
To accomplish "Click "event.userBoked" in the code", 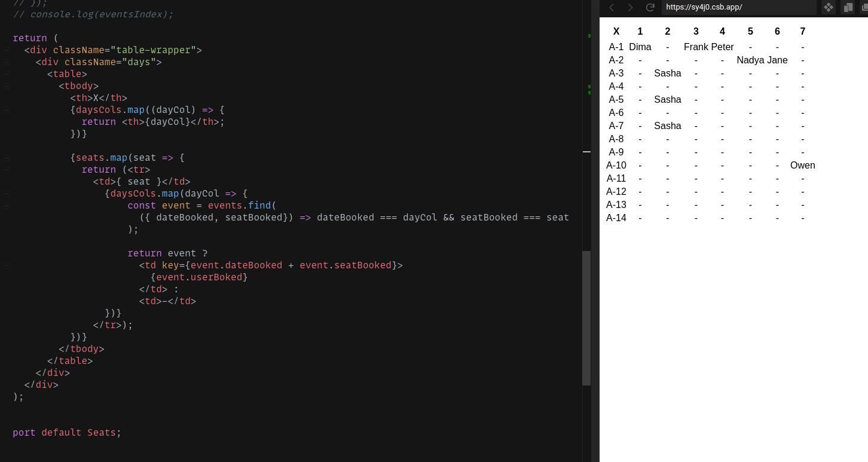I will tap(199, 277).
